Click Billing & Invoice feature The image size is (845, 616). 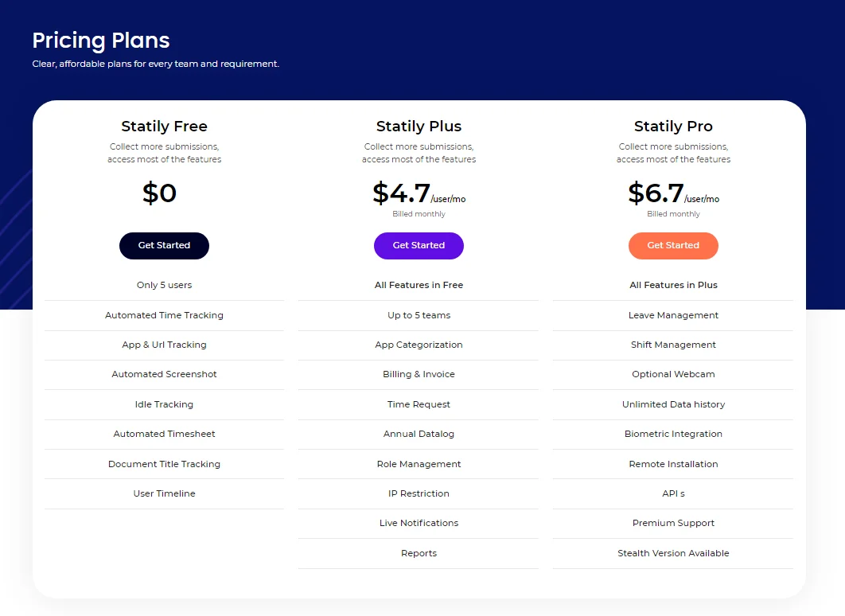[x=419, y=375]
